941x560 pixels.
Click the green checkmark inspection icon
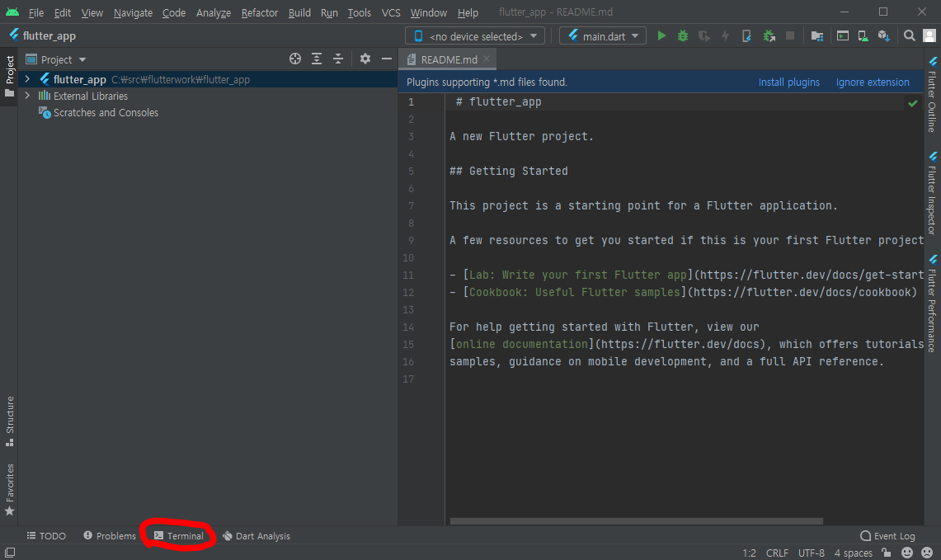pyautogui.click(x=913, y=103)
